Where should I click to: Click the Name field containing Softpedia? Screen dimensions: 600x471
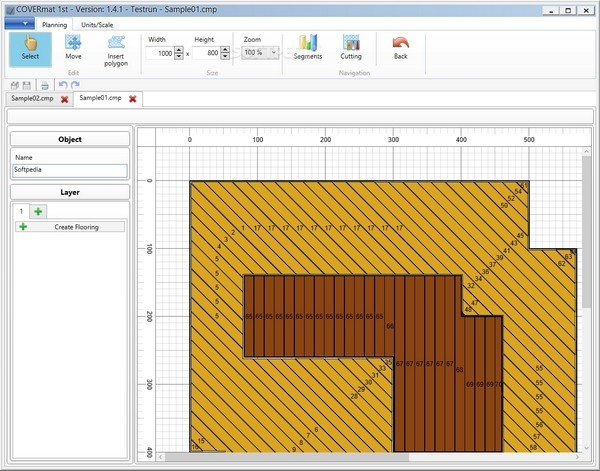point(69,170)
